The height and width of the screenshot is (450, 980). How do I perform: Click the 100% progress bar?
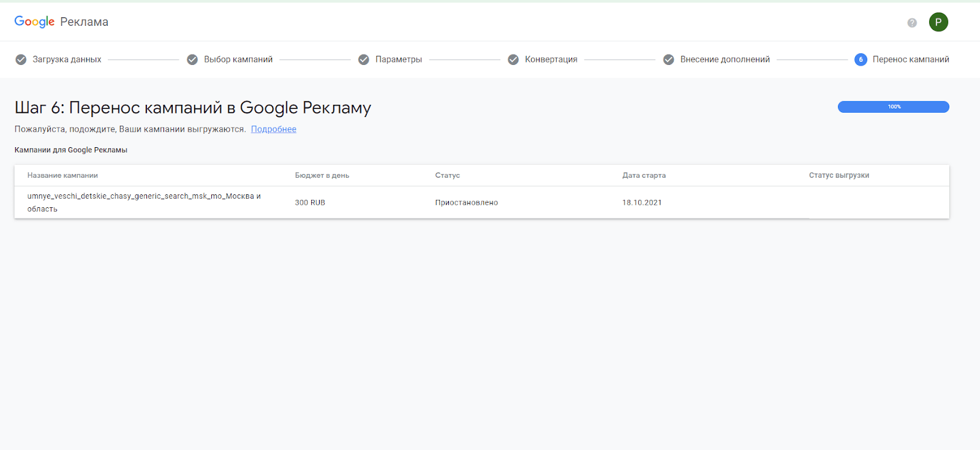click(x=894, y=107)
